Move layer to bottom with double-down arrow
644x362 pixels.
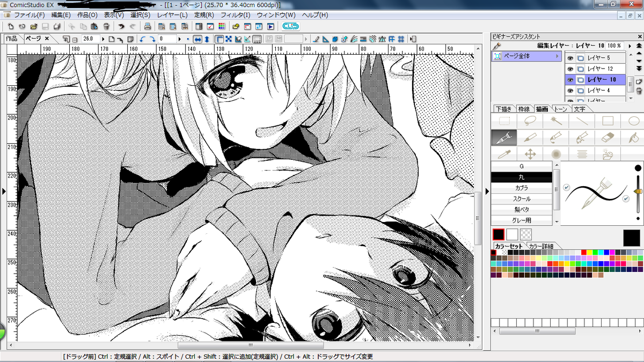tap(639, 69)
